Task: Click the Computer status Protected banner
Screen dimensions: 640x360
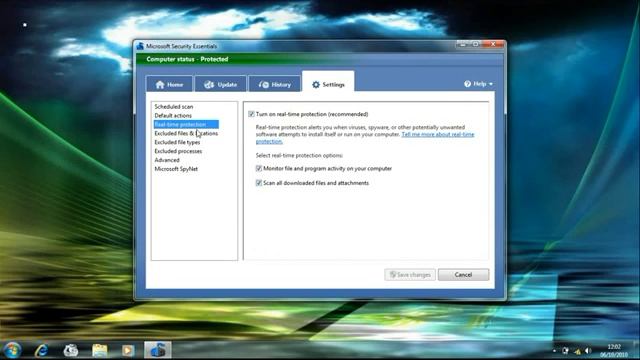Action: click(x=320, y=59)
